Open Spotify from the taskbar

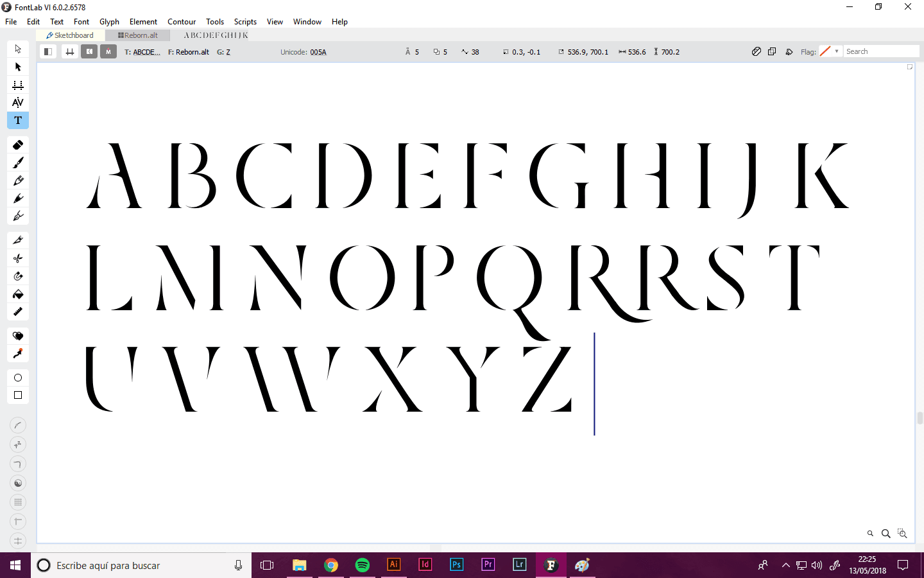coord(363,565)
